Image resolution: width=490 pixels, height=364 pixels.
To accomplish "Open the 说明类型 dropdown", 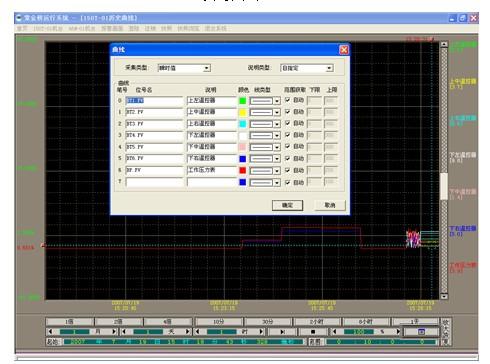I will 329,68.
